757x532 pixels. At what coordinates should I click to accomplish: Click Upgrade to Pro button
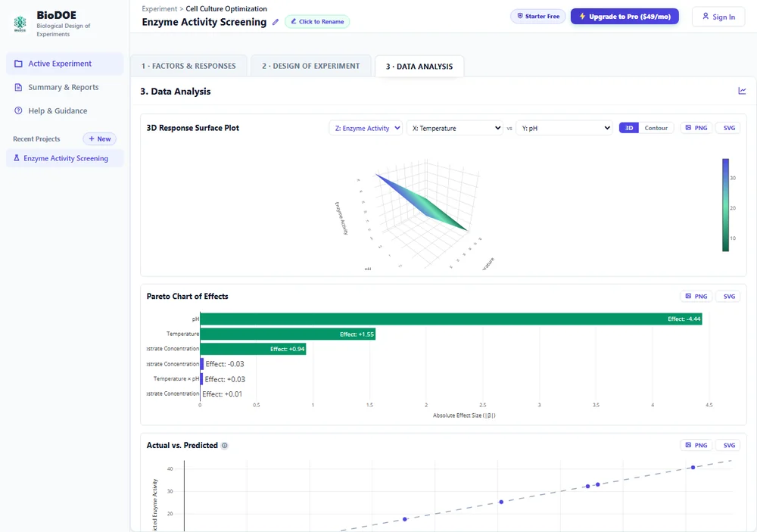coord(625,17)
